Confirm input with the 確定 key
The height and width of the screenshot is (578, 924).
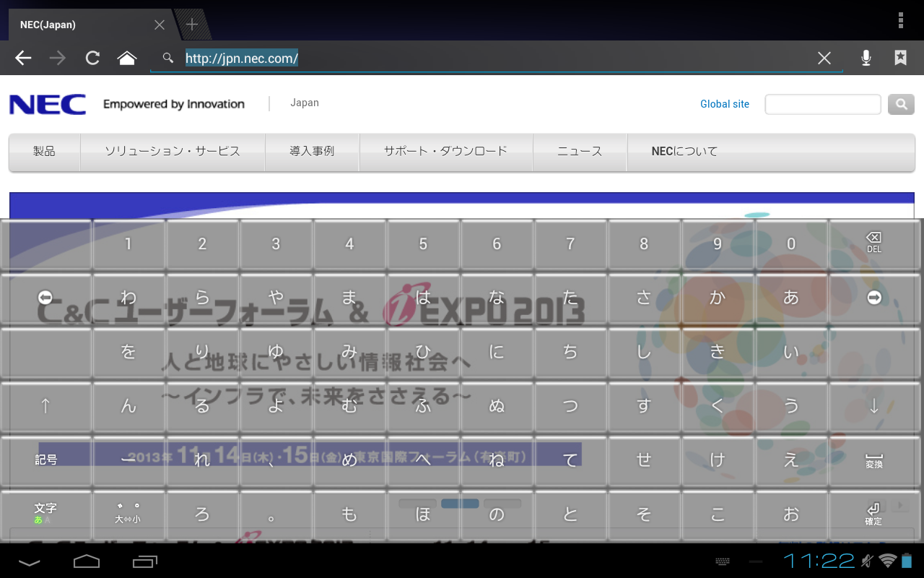pyautogui.click(x=874, y=514)
